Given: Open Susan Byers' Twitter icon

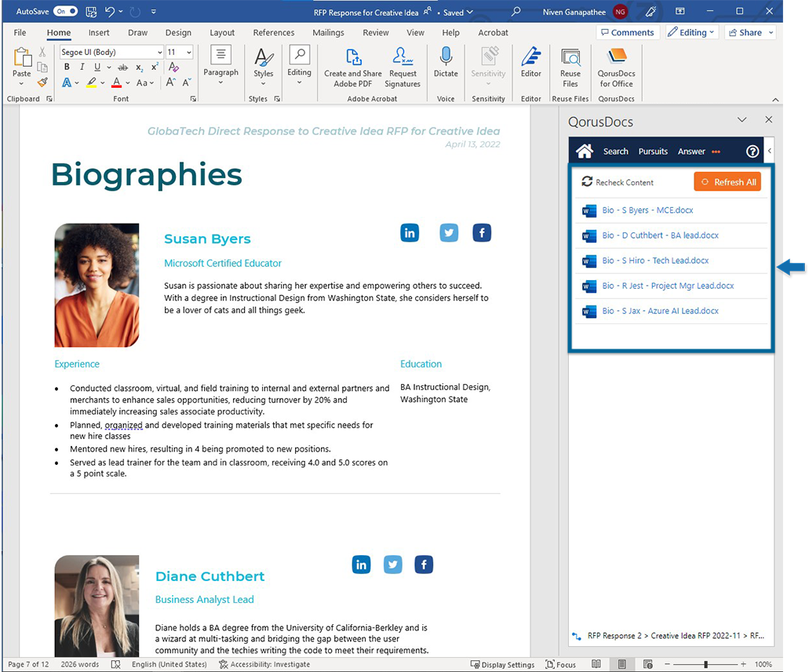Looking at the screenshot, I should pos(449,233).
